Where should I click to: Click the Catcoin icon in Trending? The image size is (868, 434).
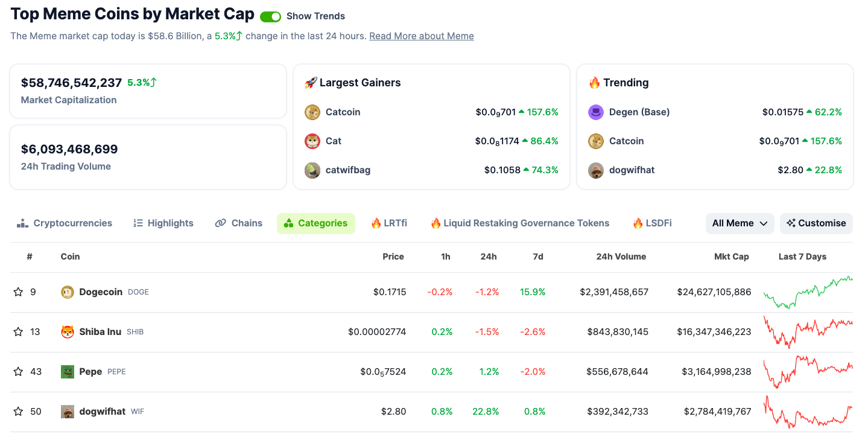pyautogui.click(x=596, y=141)
